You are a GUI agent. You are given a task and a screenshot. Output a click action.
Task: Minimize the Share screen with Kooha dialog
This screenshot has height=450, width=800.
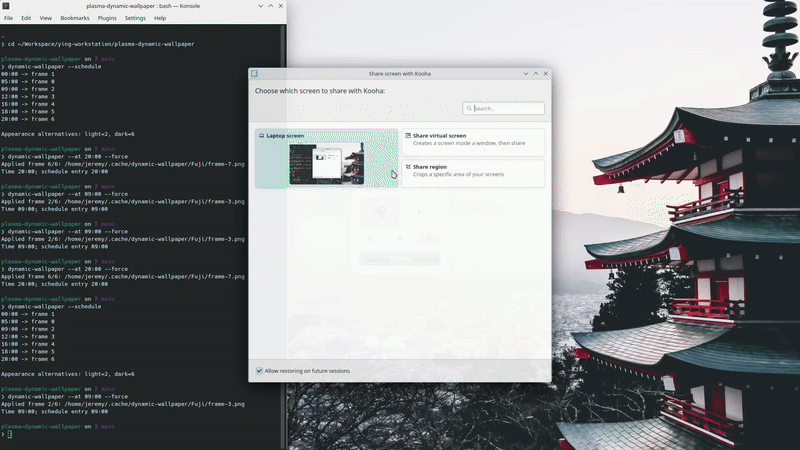(x=526, y=73)
